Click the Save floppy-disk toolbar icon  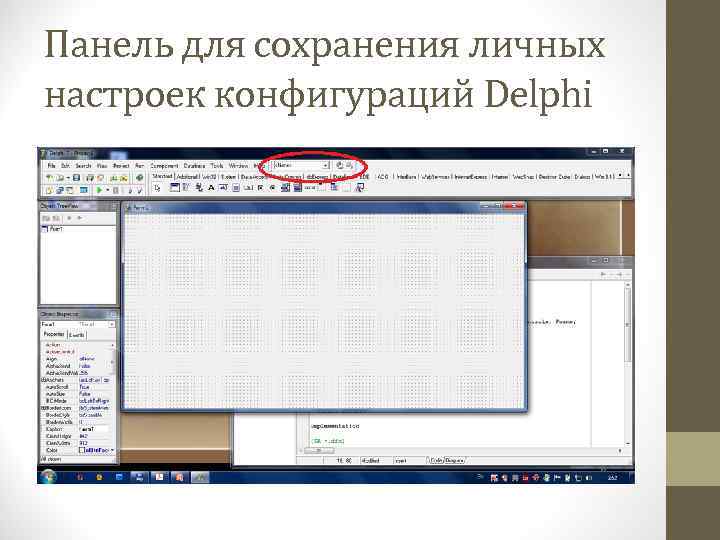[77, 178]
